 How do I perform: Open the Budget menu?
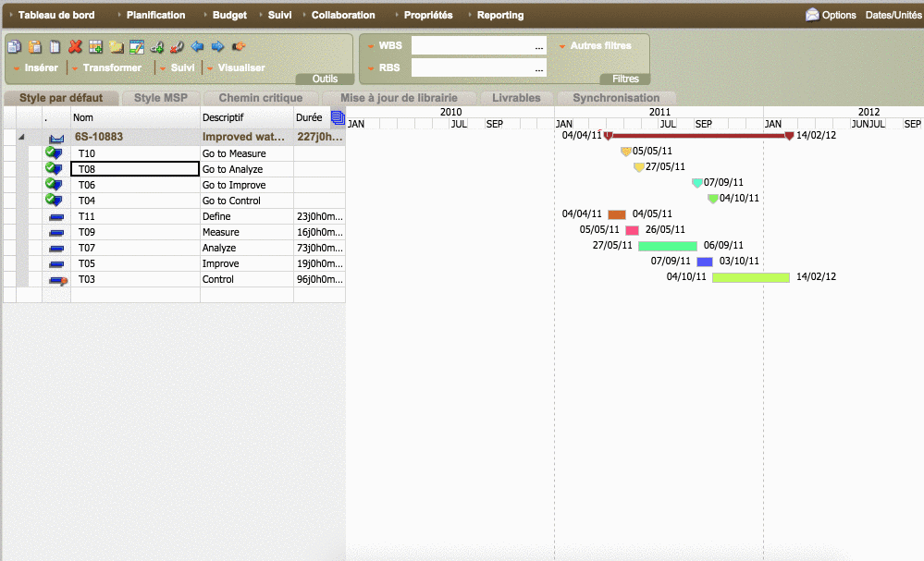229,15
